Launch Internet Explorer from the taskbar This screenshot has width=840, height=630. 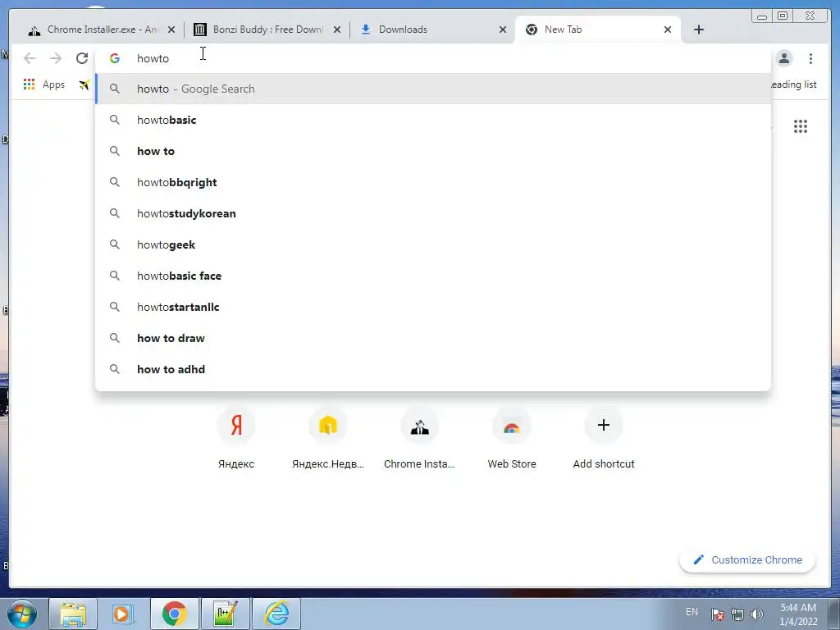click(x=276, y=614)
